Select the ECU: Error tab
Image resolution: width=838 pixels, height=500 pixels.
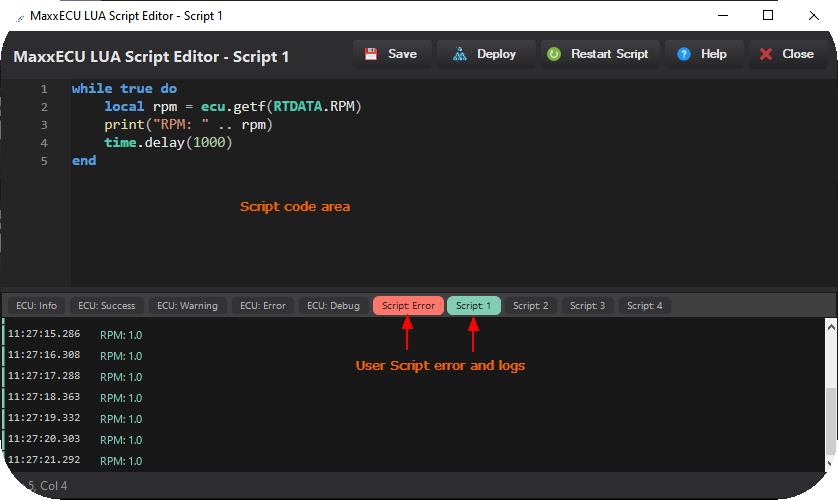click(261, 305)
